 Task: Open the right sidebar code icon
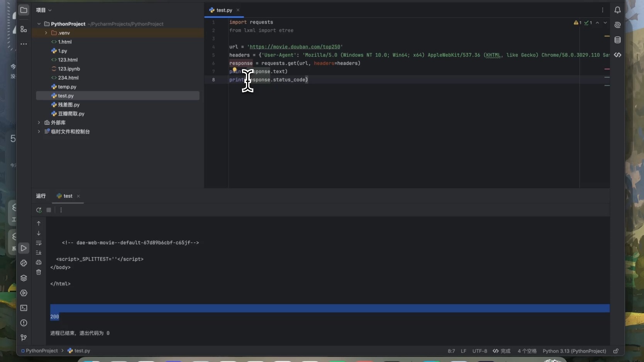[x=617, y=55]
